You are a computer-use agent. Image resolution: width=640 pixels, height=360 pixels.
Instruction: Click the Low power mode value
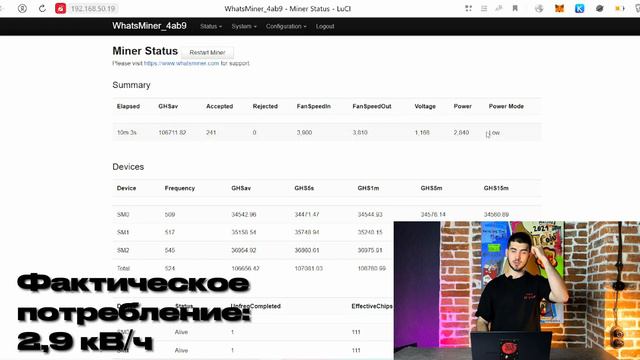coord(494,133)
